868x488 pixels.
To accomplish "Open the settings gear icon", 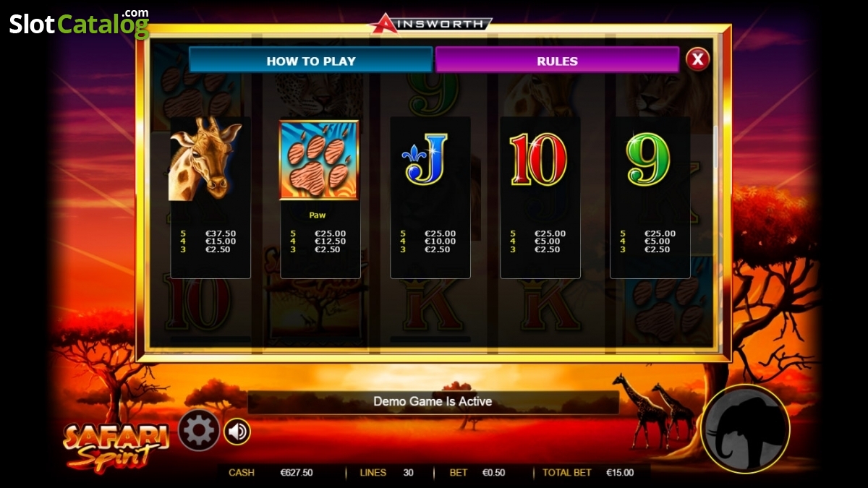I will [199, 431].
